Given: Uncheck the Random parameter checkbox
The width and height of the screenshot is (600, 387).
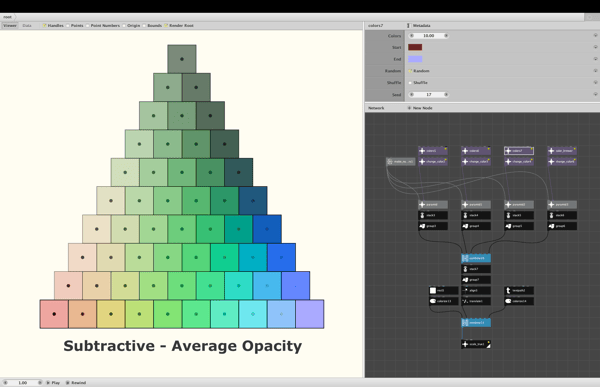Looking at the screenshot, I should (x=410, y=71).
